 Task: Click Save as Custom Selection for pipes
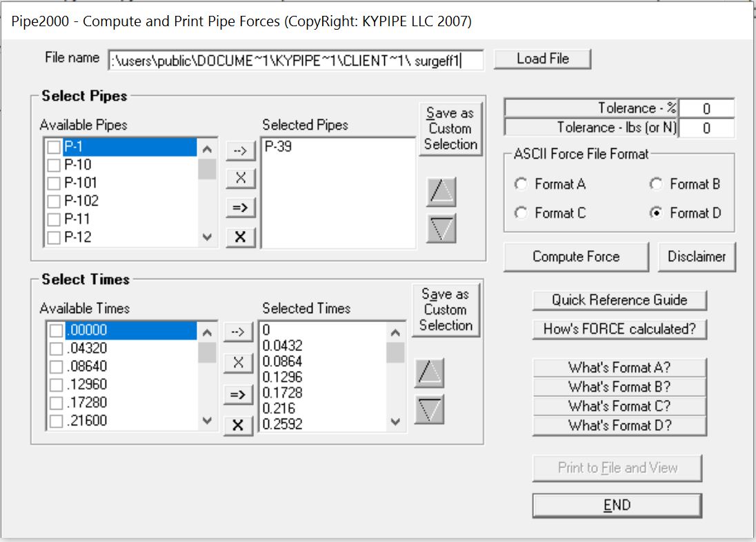pos(450,129)
